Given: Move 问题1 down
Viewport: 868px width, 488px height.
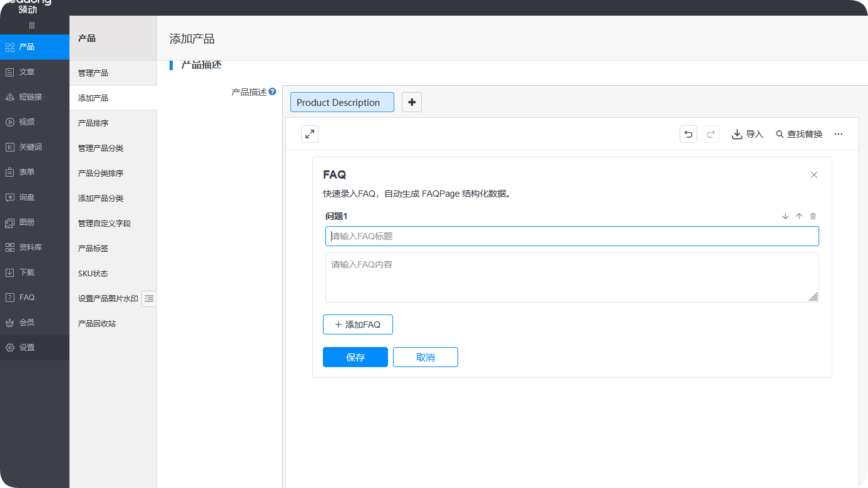Looking at the screenshot, I should [x=785, y=216].
